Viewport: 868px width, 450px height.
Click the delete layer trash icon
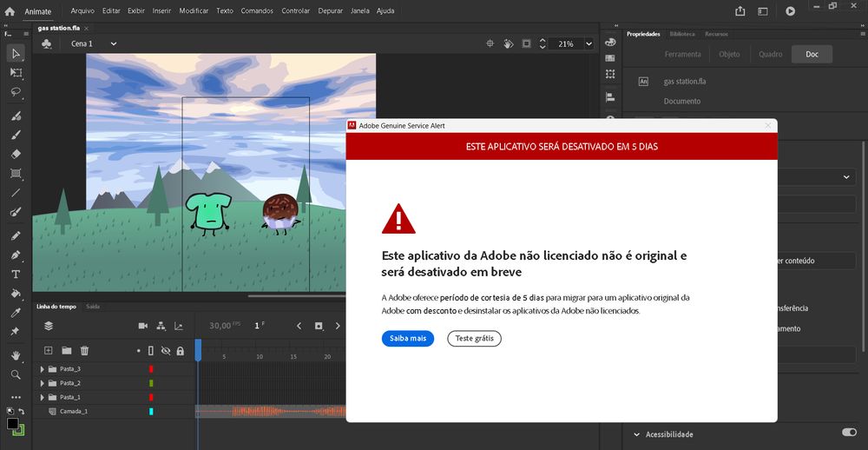(x=85, y=350)
